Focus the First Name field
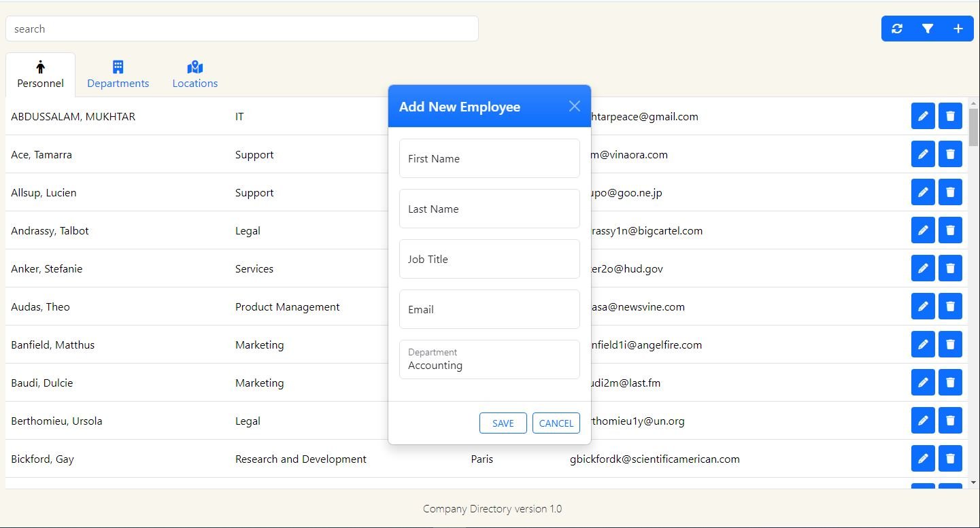The height and width of the screenshot is (528, 980). click(489, 159)
